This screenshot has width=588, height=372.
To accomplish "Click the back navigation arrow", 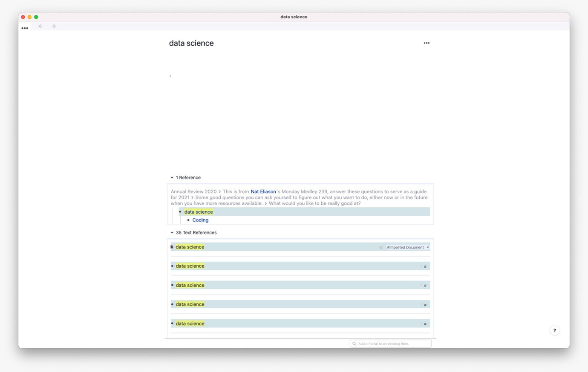I will (40, 26).
